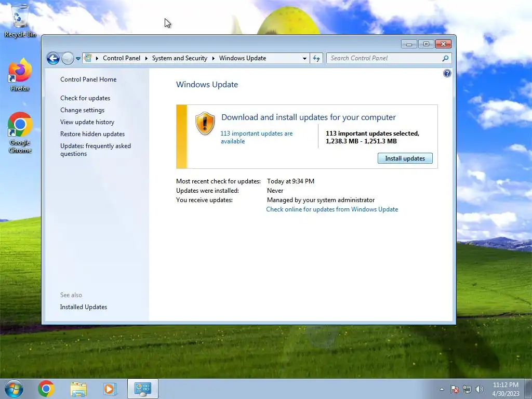Image resolution: width=532 pixels, height=399 pixels.
Task: Expand arrow before Control Panel breadcrumb
Action: point(97,58)
